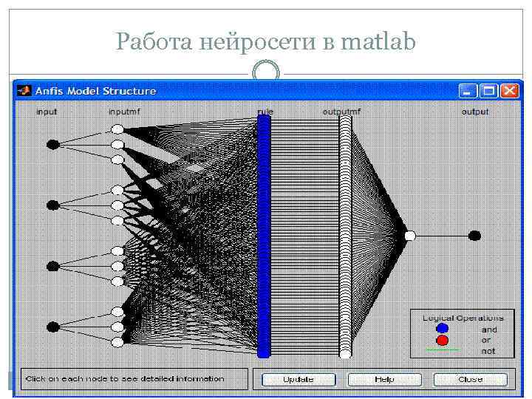The height and width of the screenshot is (399, 532).
Task: Select the first input node at top
Action: 53,145
